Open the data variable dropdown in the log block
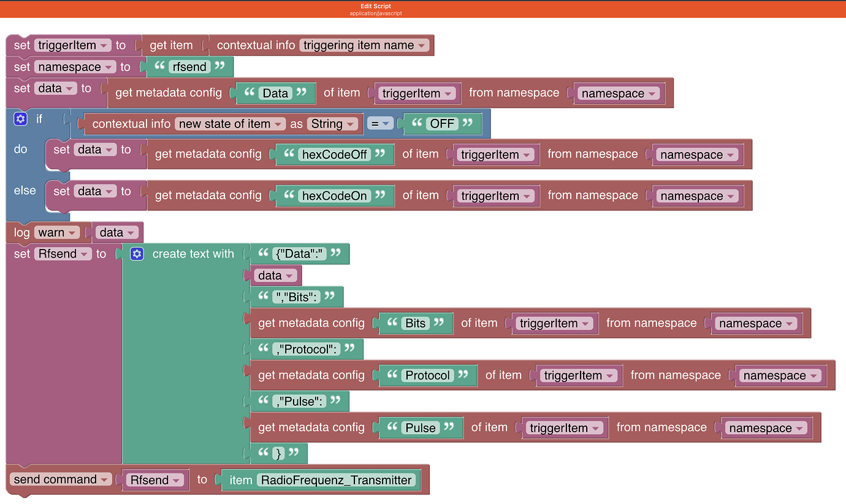This screenshot has width=846, height=504. pos(115,232)
